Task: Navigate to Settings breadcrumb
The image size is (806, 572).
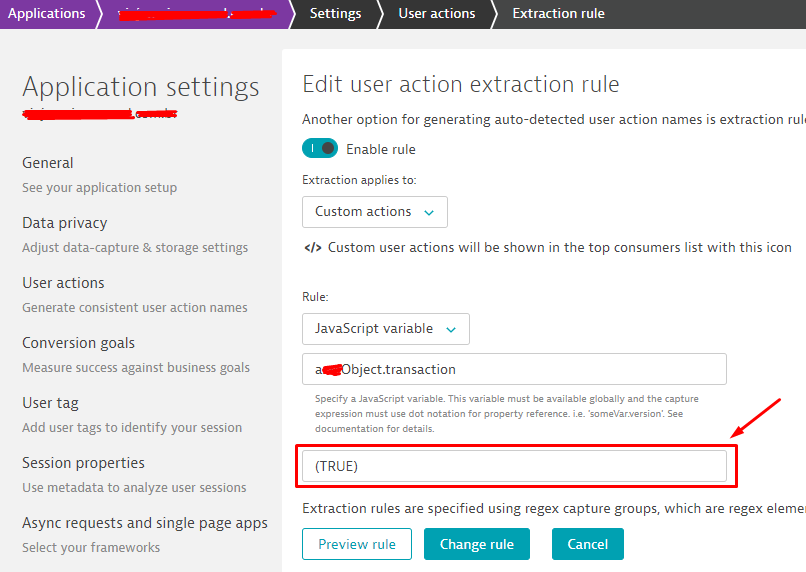Action: 335,14
